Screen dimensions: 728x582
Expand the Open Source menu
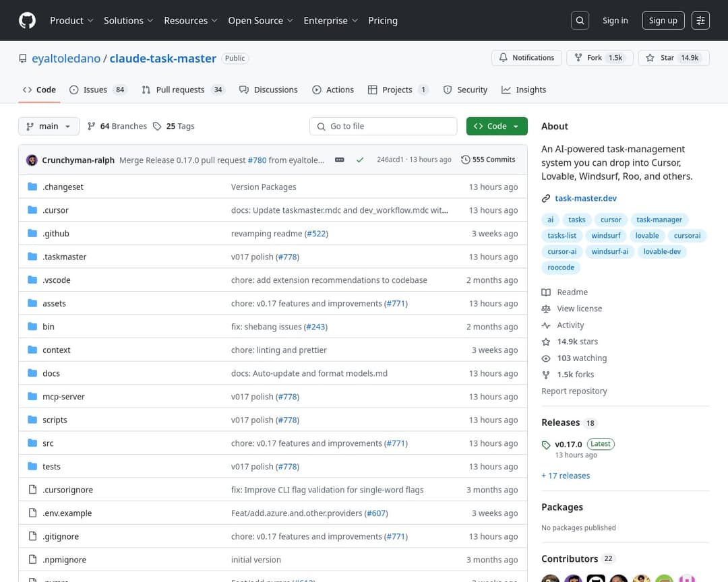260,20
